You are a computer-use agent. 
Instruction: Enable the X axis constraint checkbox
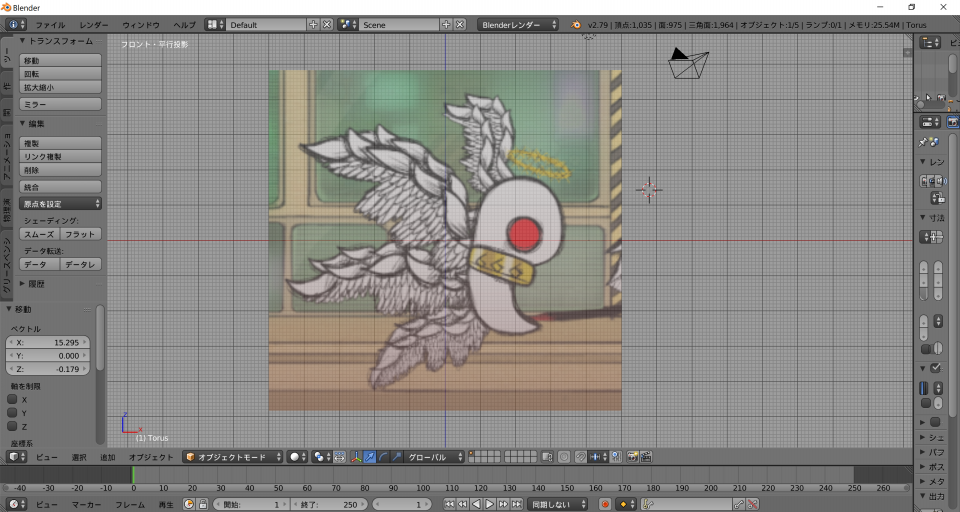tap(12, 399)
